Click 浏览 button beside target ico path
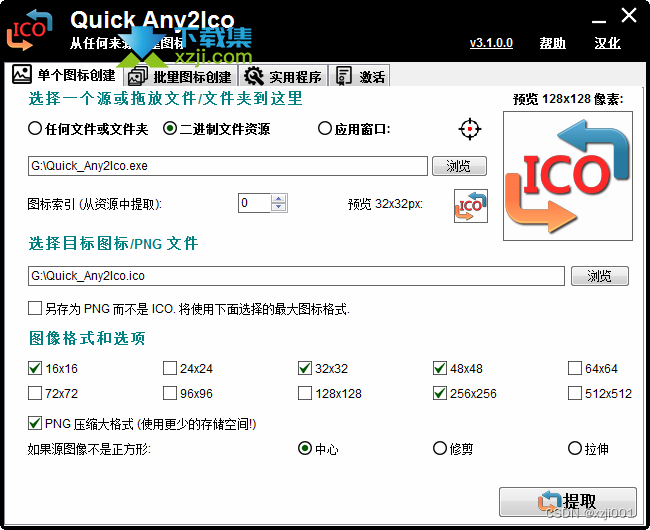This screenshot has width=650, height=530. pos(600,276)
